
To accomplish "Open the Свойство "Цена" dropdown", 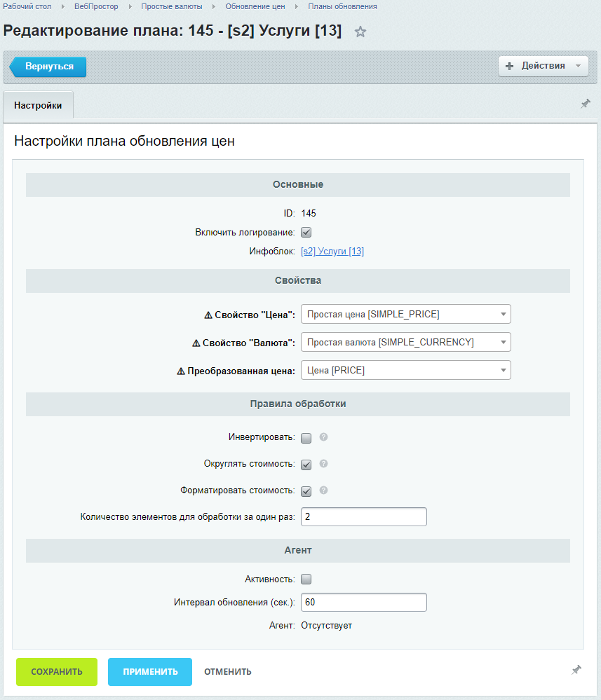I will 406,315.
